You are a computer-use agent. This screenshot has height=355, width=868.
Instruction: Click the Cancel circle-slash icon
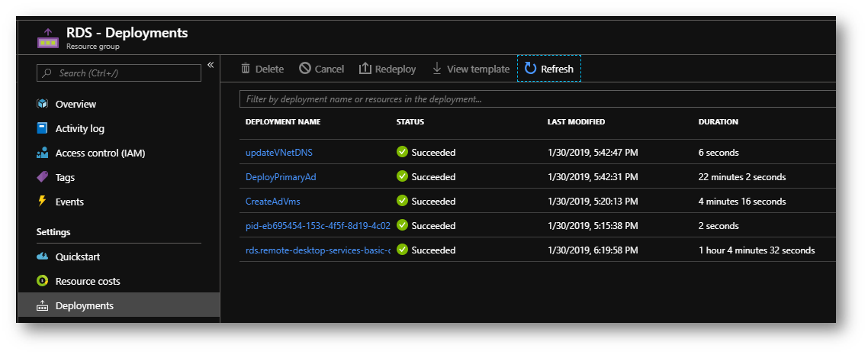point(305,68)
